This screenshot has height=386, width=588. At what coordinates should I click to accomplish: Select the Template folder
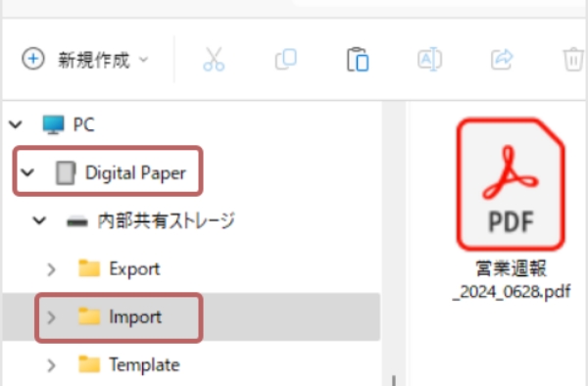[144, 364]
